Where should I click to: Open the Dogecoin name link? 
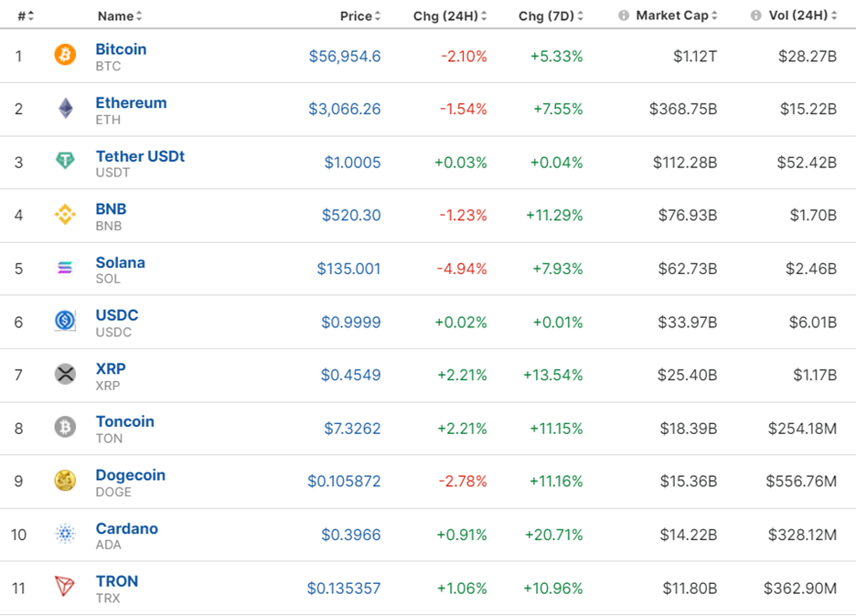click(x=131, y=474)
